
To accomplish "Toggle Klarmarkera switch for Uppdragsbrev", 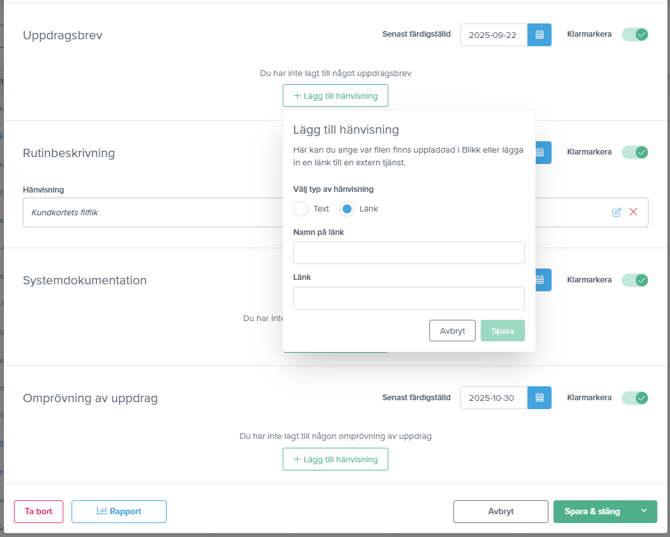I will (x=635, y=35).
